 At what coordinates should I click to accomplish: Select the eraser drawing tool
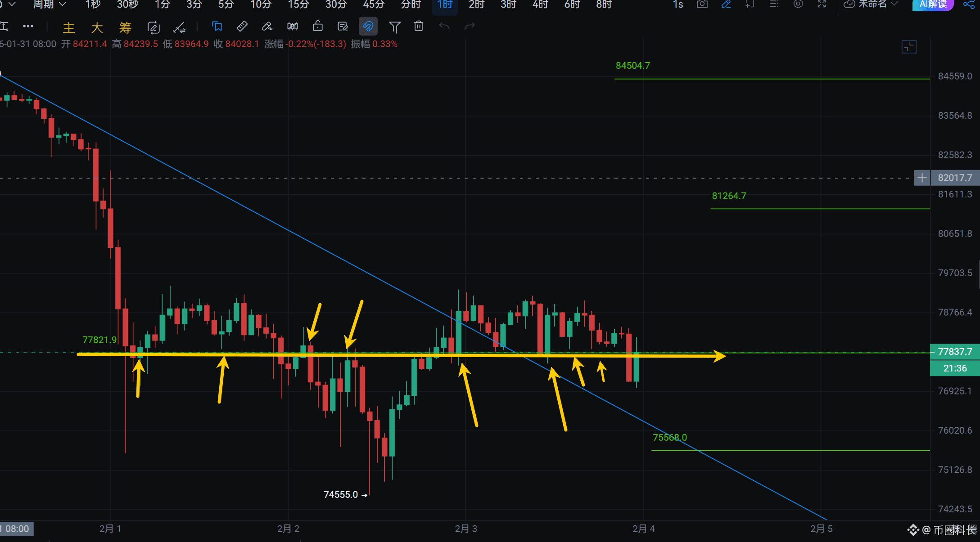point(267,27)
